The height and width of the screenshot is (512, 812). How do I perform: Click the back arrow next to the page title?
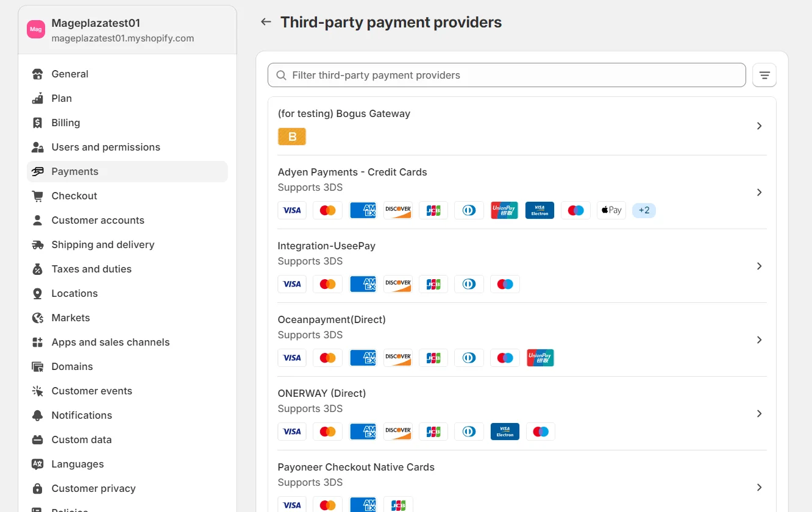(x=265, y=21)
